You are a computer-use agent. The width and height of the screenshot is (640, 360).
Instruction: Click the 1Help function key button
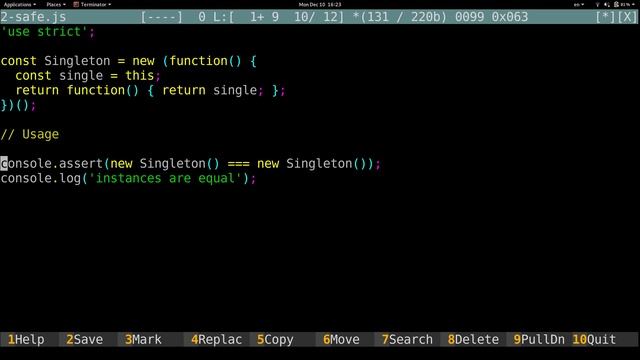click(x=26, y=340)
